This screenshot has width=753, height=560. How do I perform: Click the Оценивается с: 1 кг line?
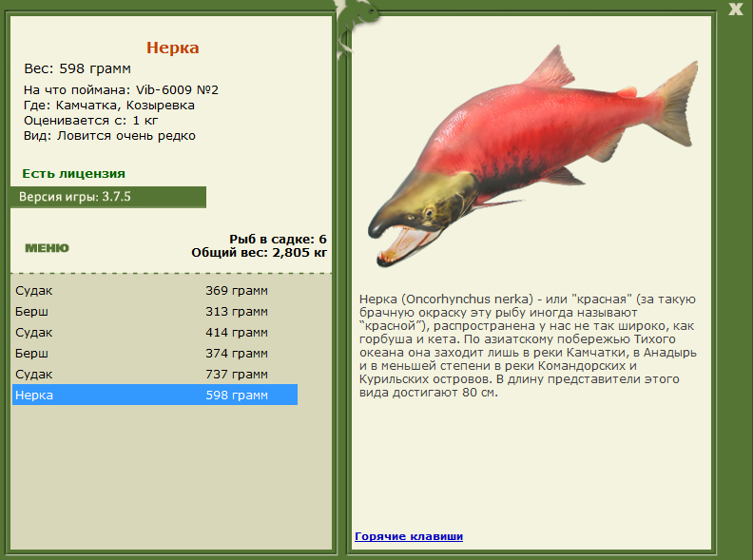click(x=90, y=121)
